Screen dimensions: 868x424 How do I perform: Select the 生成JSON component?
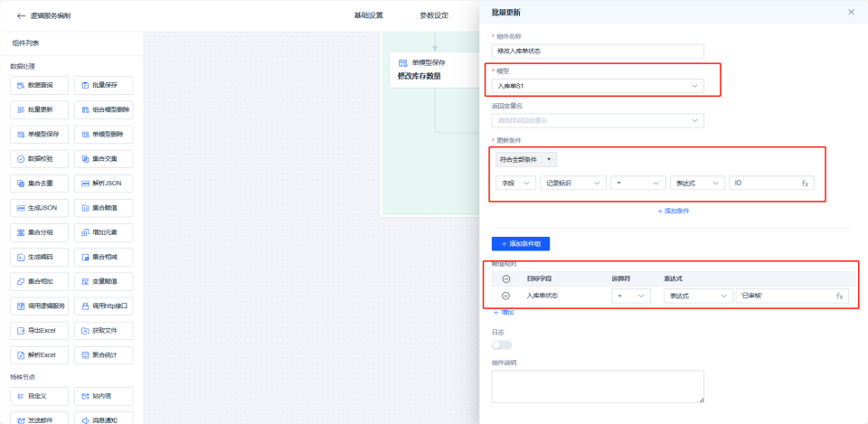pyautogui.click(x=39, y=208)
